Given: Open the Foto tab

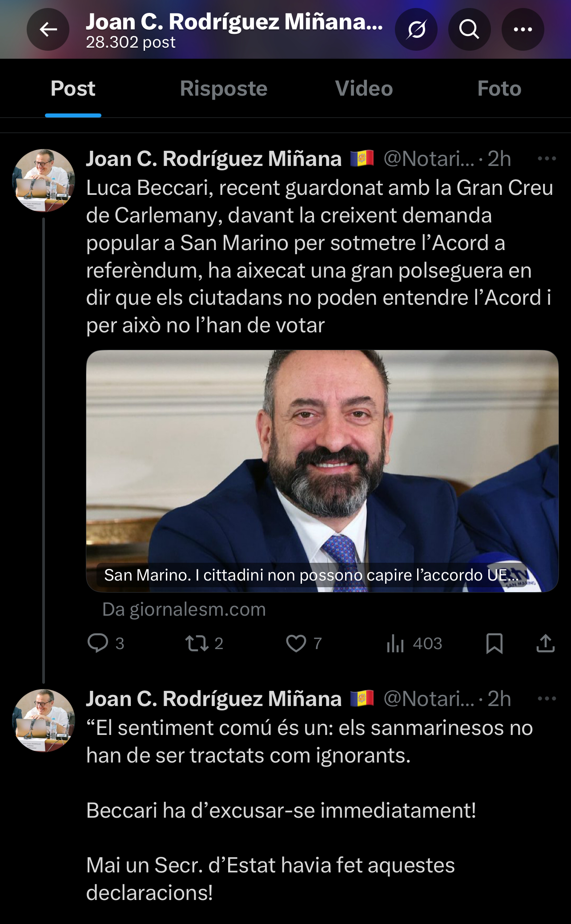Looking at the screenshot, I should point(499,89).
